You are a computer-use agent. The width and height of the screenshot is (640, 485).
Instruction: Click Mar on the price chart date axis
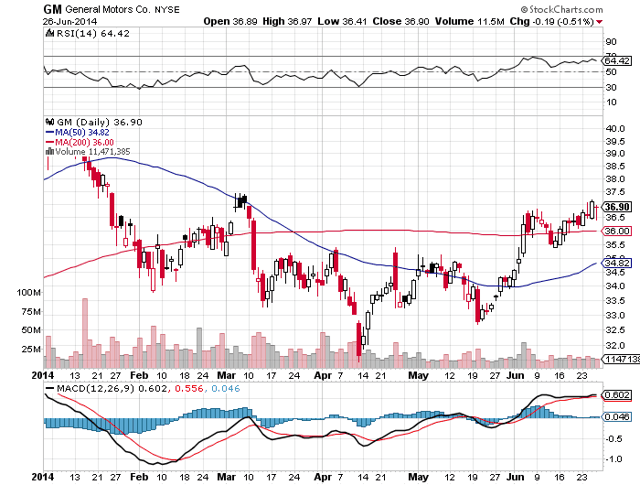tap(226, 375)
